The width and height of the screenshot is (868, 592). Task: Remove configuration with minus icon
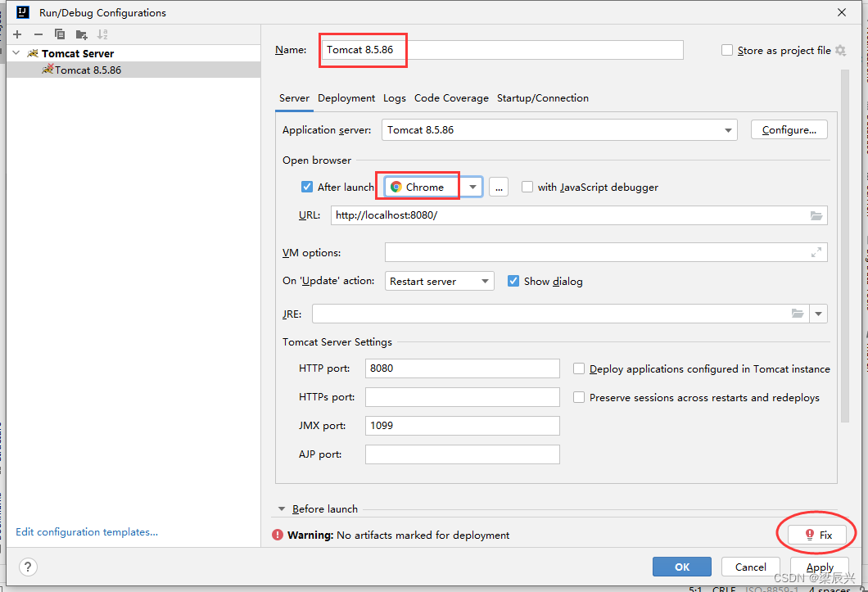click(38, 34)
